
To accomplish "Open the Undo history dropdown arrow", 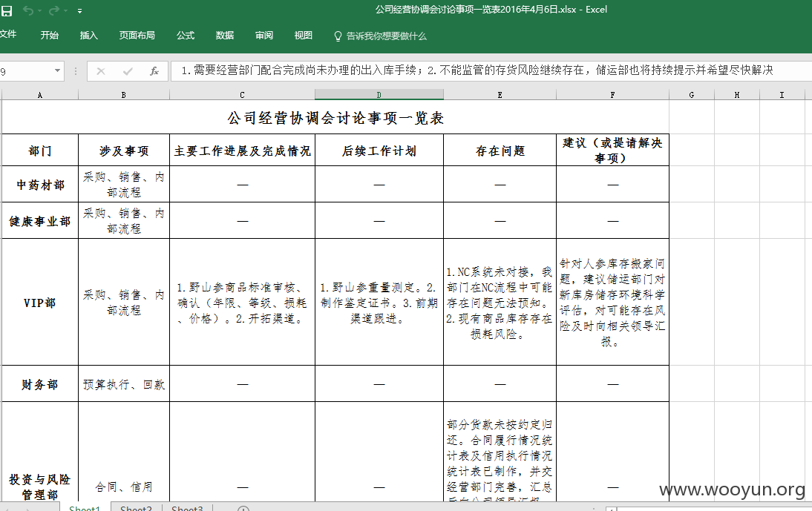I will click(39, 11).
